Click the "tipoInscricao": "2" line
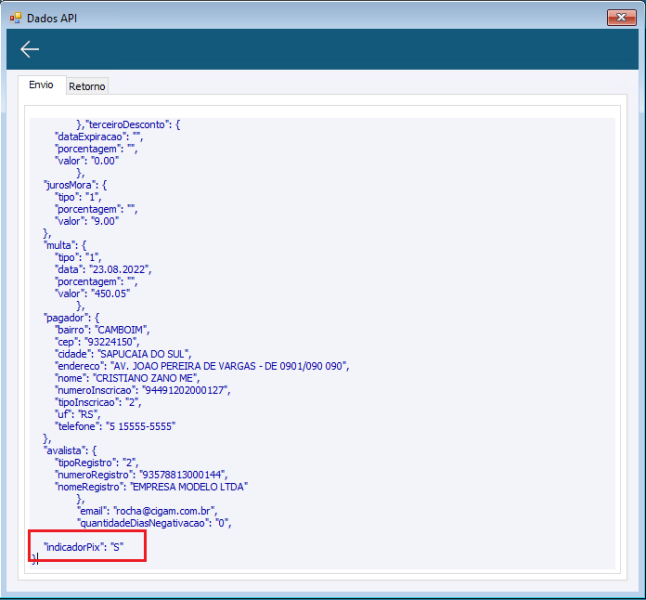The width and height of the screenshot is (646, 600). point(98,402)
